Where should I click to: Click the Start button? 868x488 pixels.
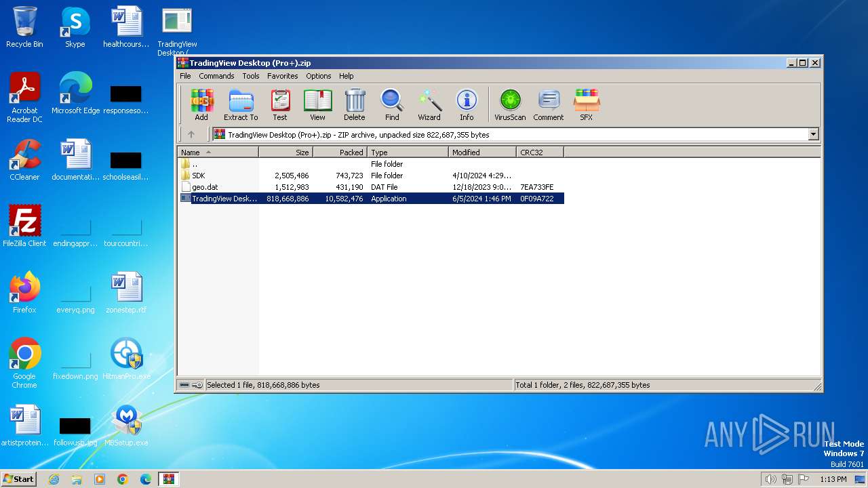(x=18, y=479)
